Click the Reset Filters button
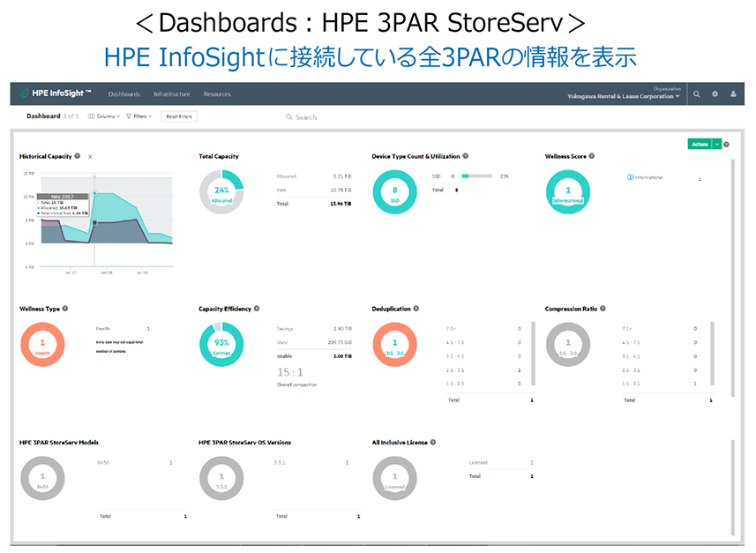 (179, 116)
